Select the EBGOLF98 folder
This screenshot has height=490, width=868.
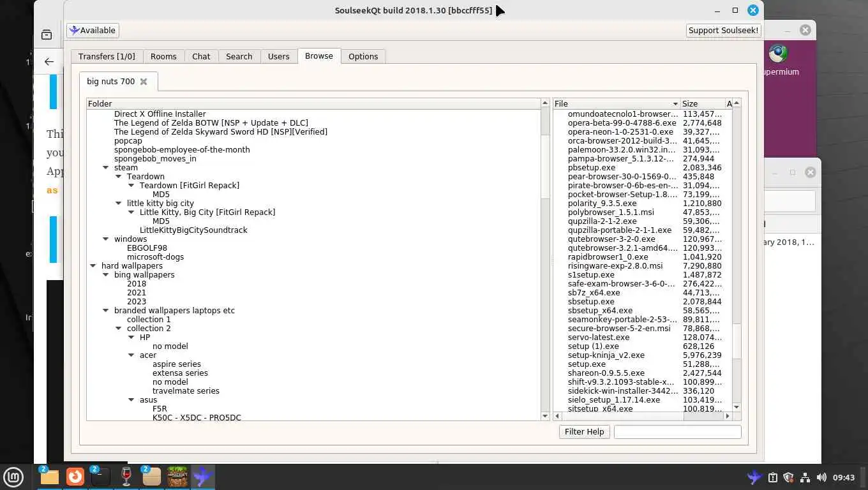[147, 248]
